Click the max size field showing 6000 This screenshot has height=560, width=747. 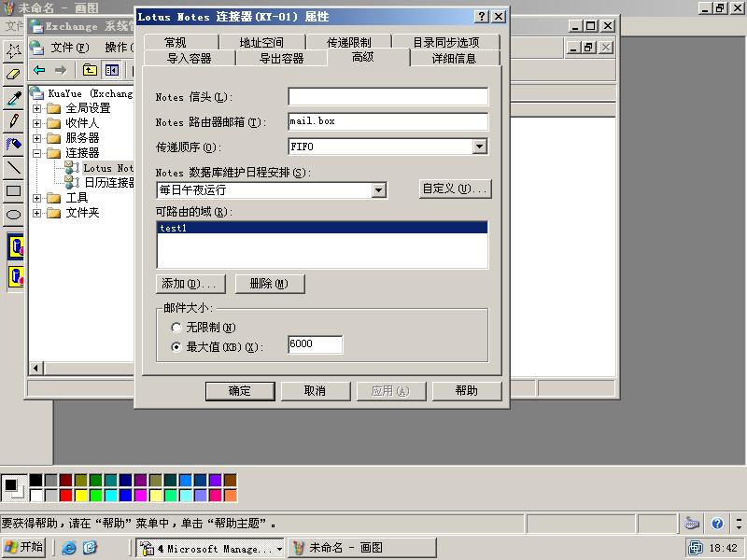[x=316, y=344]
